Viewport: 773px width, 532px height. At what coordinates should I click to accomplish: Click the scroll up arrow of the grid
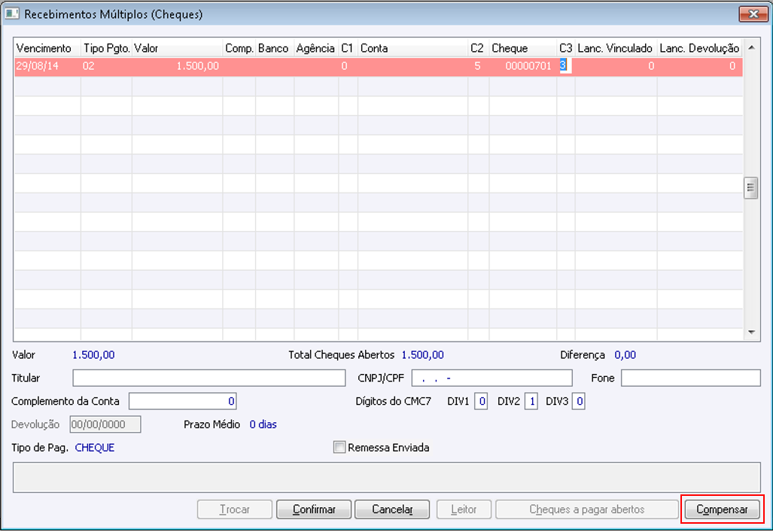click(x=751, y=48)
